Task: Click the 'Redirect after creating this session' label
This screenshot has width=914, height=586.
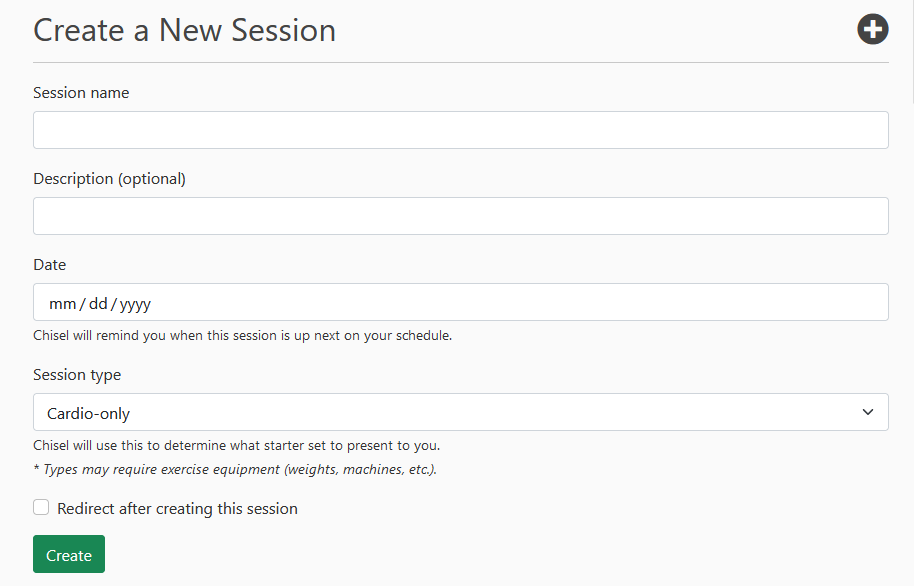Action: coord(177,508)
